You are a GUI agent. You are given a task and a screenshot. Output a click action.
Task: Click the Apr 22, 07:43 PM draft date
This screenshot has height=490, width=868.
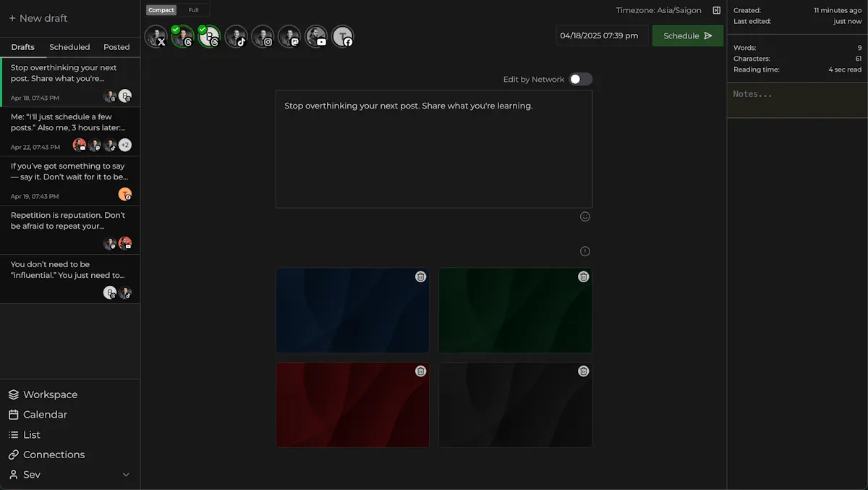35,147
